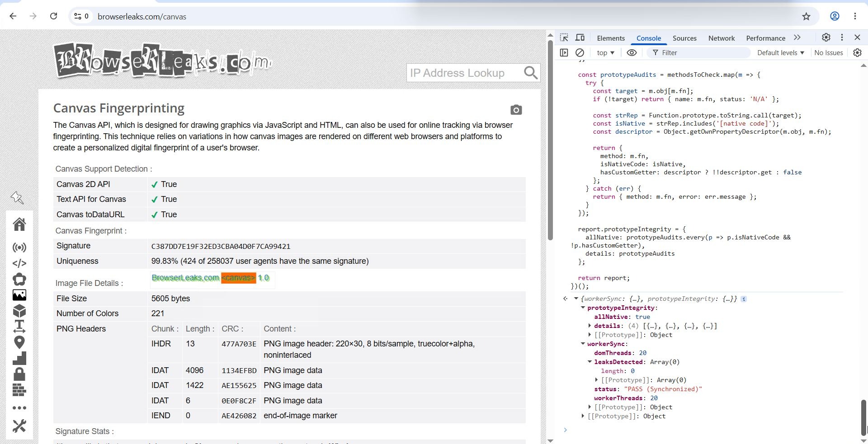
Task: Collapse the workerSync object
Action: tap(583, 344)
